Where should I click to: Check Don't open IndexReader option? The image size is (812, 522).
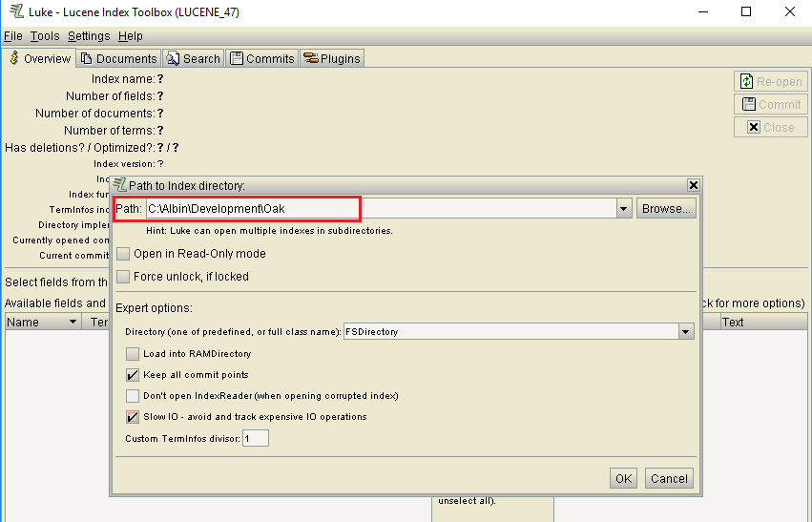click(133, 396)
